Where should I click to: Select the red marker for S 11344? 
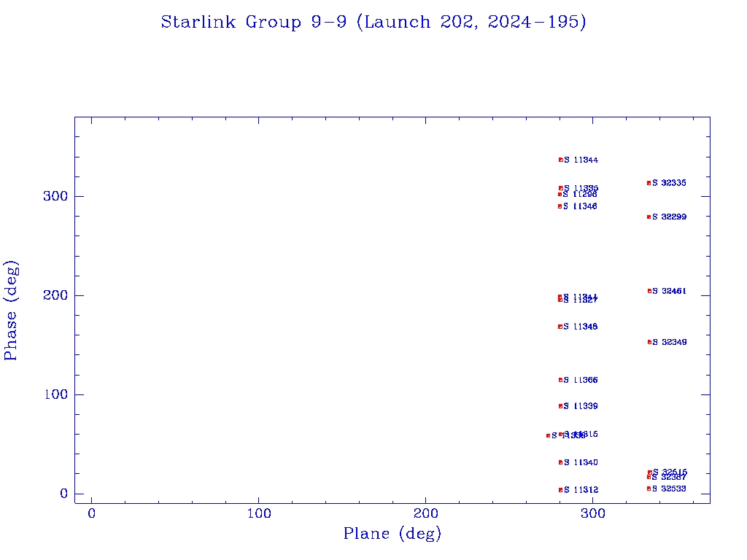(561, 160)
